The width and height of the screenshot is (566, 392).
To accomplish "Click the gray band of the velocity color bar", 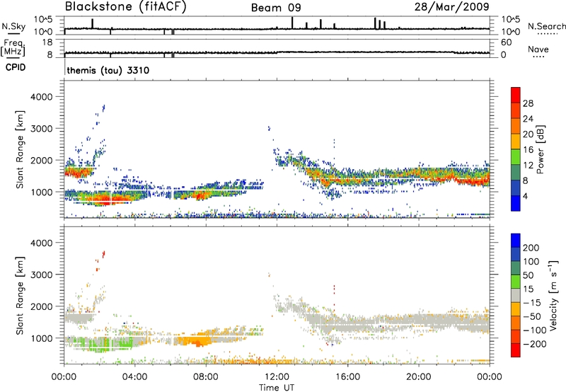I will pos(516,296).
